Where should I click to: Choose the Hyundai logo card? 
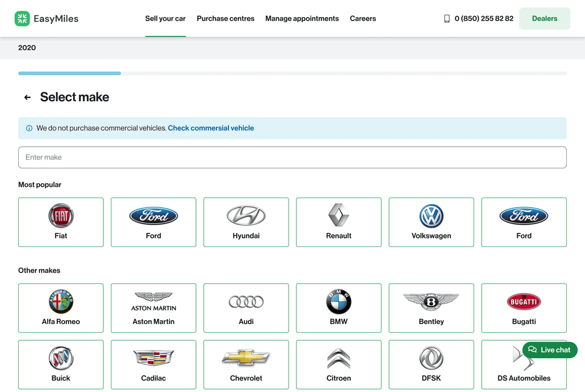pos(246,222)
